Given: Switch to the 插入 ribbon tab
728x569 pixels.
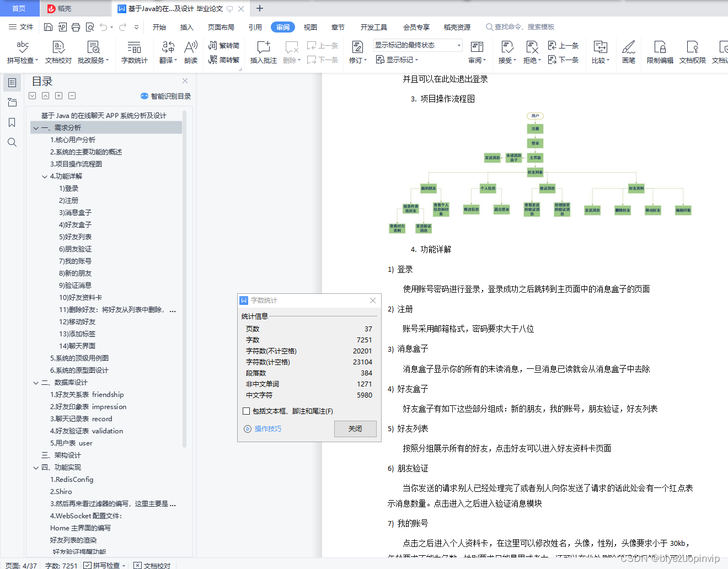Looking at the screenshot, I should pos(187,27).
